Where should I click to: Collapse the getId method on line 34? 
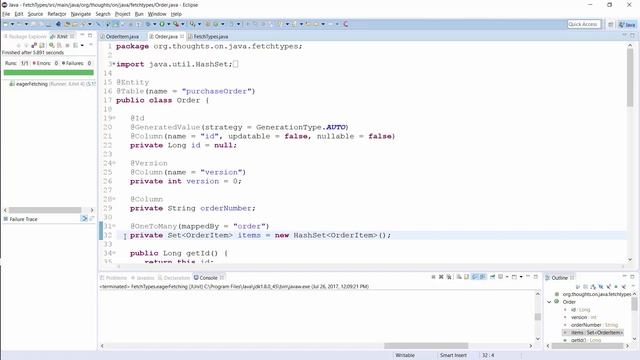114,253
